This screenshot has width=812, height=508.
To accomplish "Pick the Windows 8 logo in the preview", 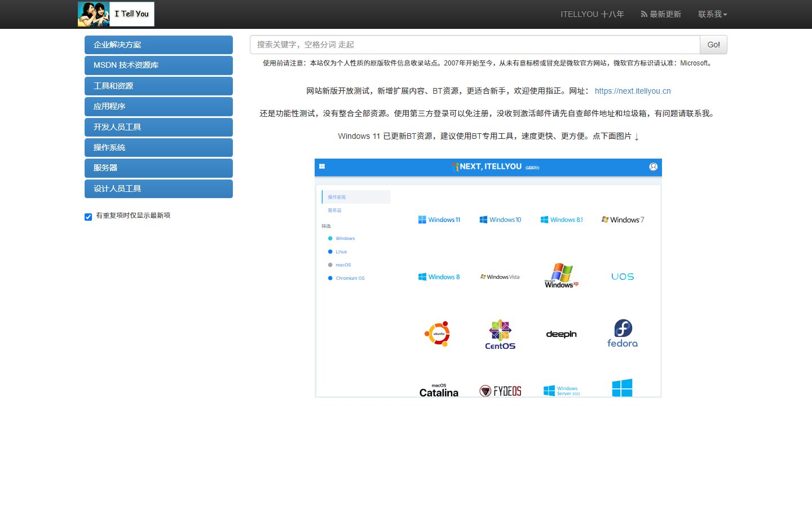I will pos(439,277).
